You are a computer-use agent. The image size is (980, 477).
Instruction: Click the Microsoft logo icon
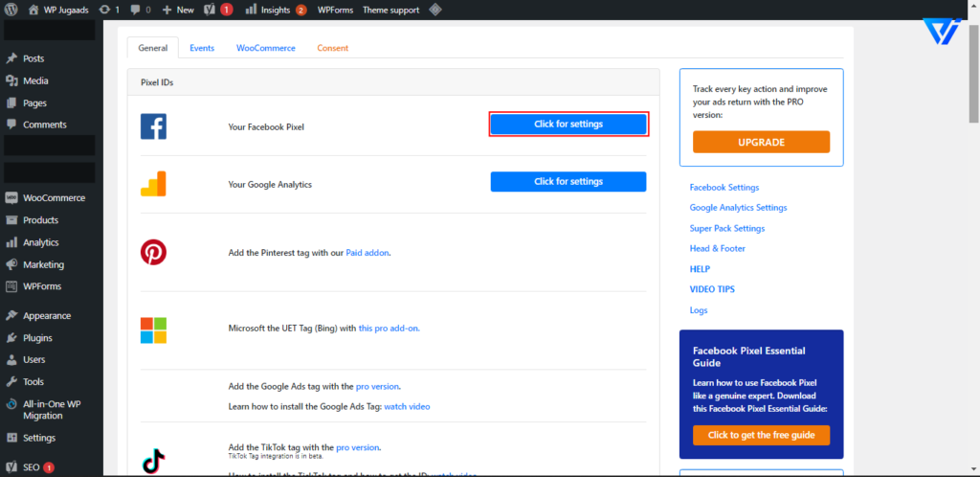(x=153, y=330)
